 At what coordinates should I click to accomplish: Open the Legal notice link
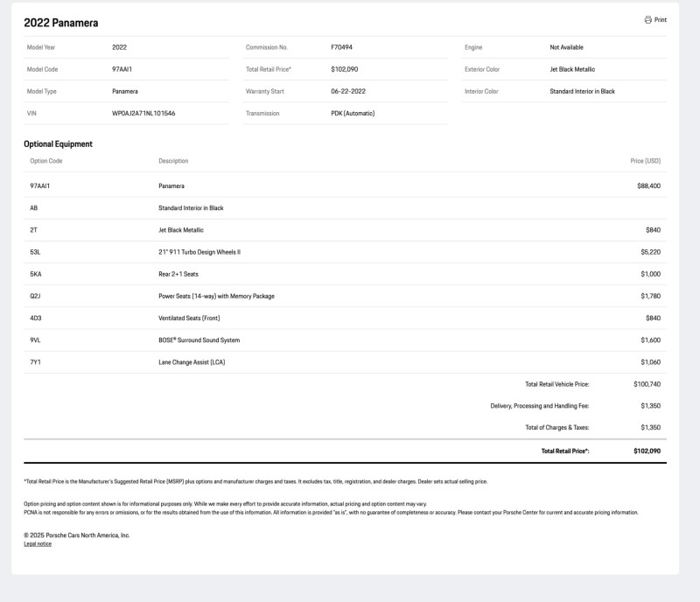pyautogui.click(x=38, y=544)
